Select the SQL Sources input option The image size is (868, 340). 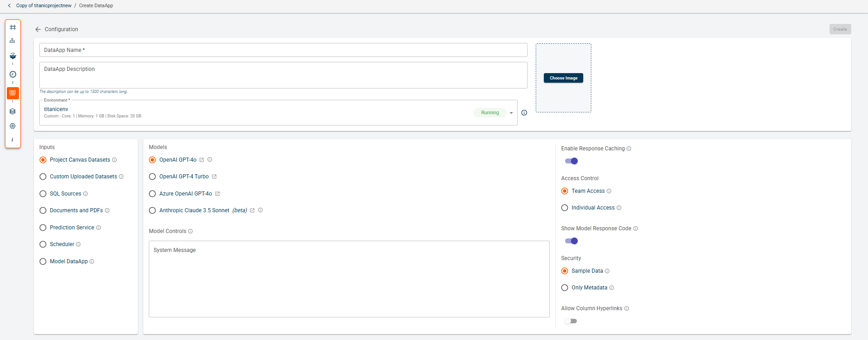coord(43,194)
